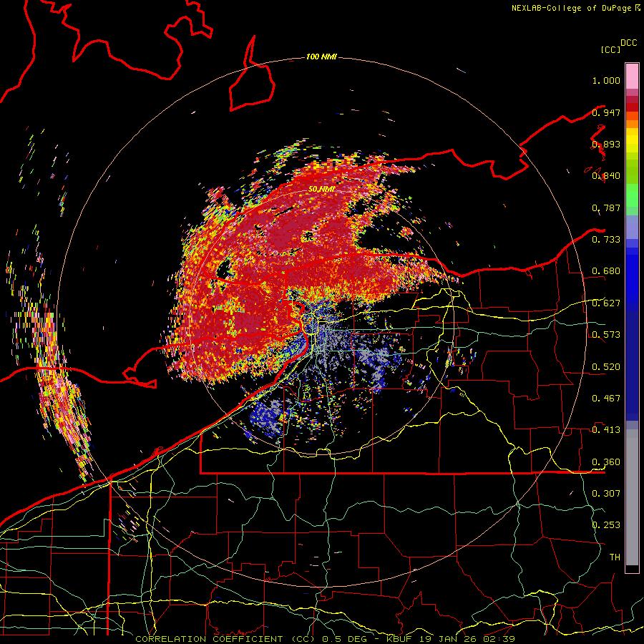The width and height of the screenshot is (644, 644).
Task: Click the 0.253 scale value
Action: pos(606,525)
